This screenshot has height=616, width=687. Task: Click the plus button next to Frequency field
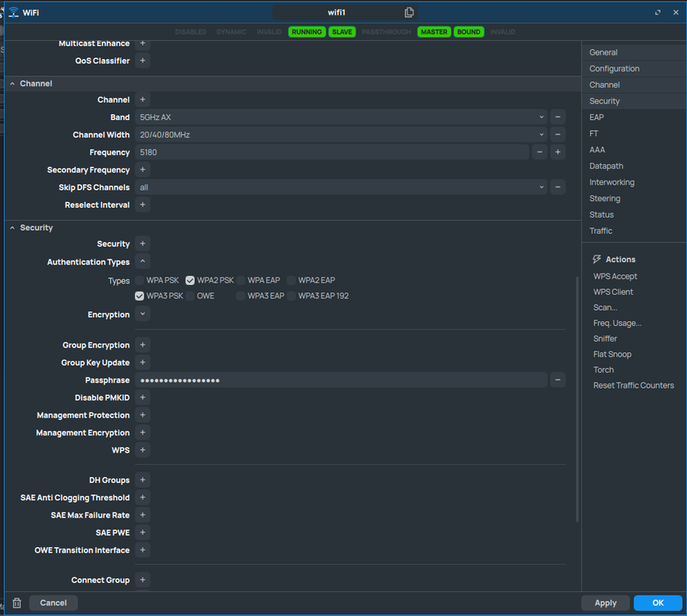coord(557,152)
